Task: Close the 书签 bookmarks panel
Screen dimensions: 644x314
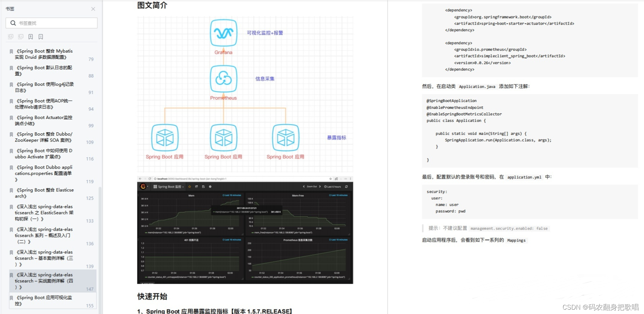Action: click(93, 9)
